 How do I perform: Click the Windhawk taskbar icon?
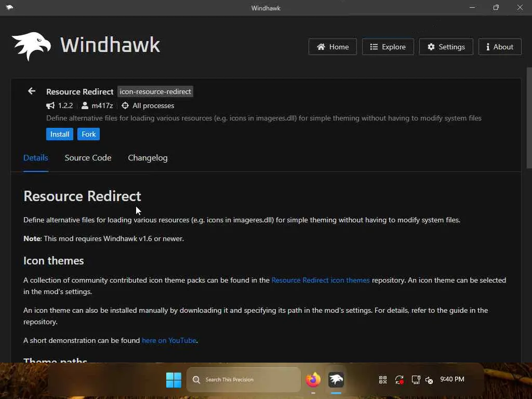click(x=336, y=380)
